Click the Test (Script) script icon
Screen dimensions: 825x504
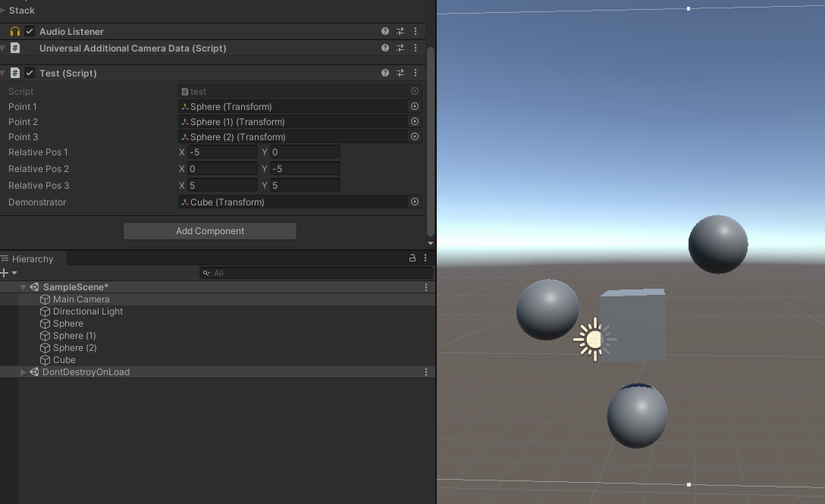[15, 73]
